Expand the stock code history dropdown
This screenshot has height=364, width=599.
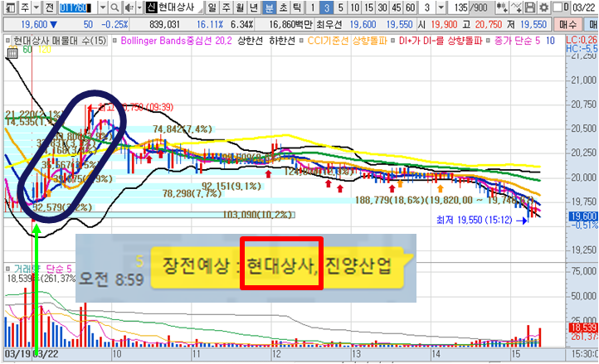pos(103,7)
